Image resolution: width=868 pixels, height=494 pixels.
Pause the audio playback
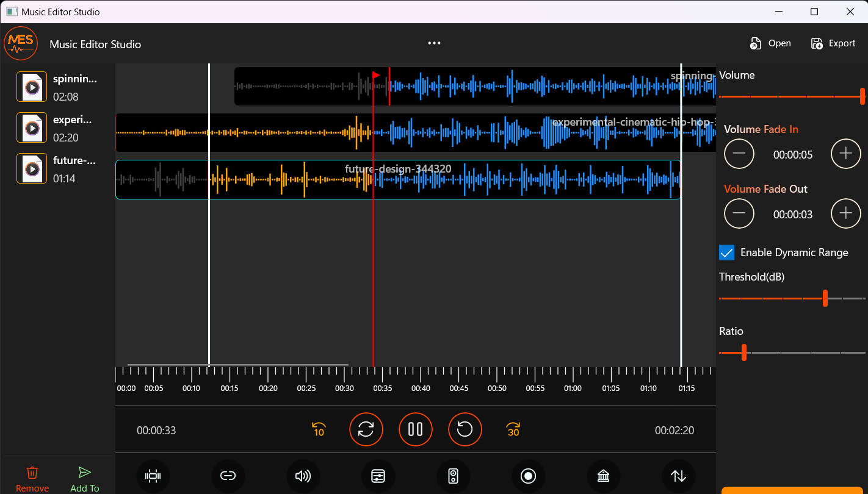click(416, 429)
